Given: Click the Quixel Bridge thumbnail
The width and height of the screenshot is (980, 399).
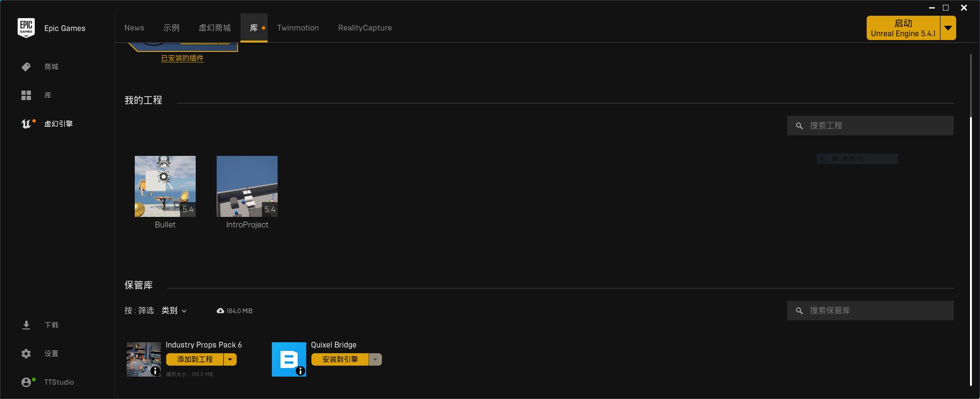Looking at the screenshot, I should pyautogui.click(x=289, y=359).
